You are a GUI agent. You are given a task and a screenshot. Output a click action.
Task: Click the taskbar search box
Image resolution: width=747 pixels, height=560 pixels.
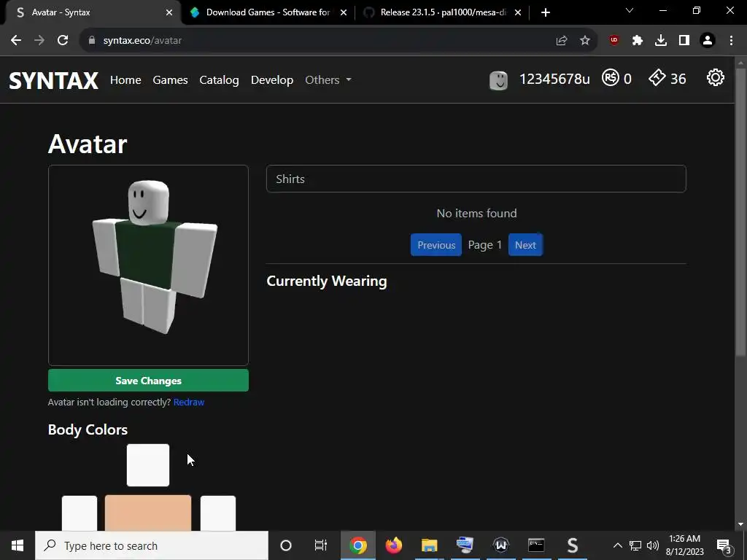pyautogui.click(x=152, y=545)
